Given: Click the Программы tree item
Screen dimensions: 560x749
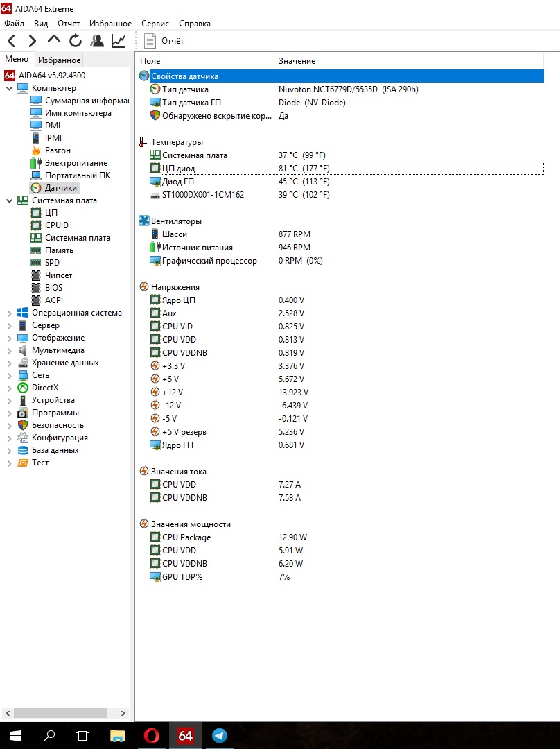Looking at the screenshot, I should (48, 413).
